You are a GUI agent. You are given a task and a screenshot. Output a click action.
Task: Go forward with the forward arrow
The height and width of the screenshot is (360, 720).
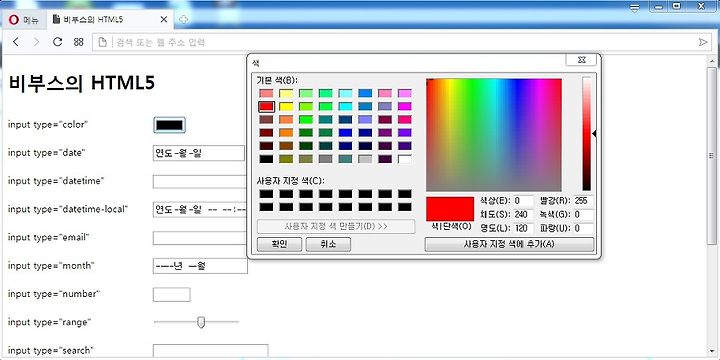tap(37, 42)
